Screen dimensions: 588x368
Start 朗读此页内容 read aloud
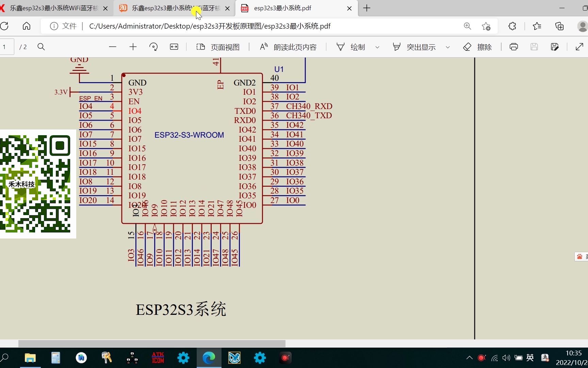coord(288,47)
